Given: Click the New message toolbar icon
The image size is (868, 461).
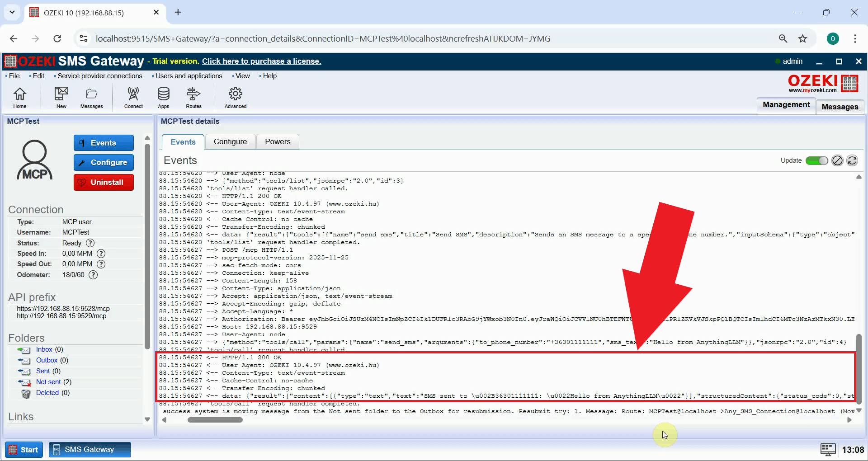Looking at the screenshot, I should 61,98.
